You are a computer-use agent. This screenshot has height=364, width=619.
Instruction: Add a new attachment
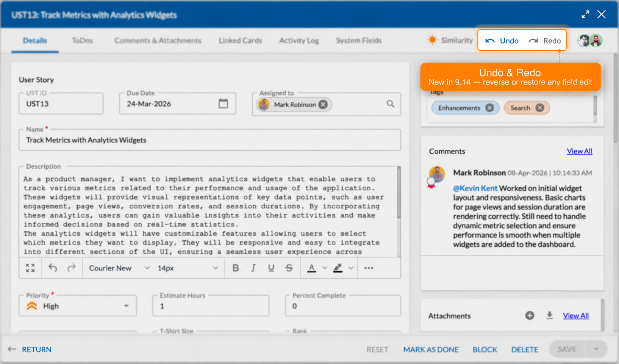tap(530, 315)
